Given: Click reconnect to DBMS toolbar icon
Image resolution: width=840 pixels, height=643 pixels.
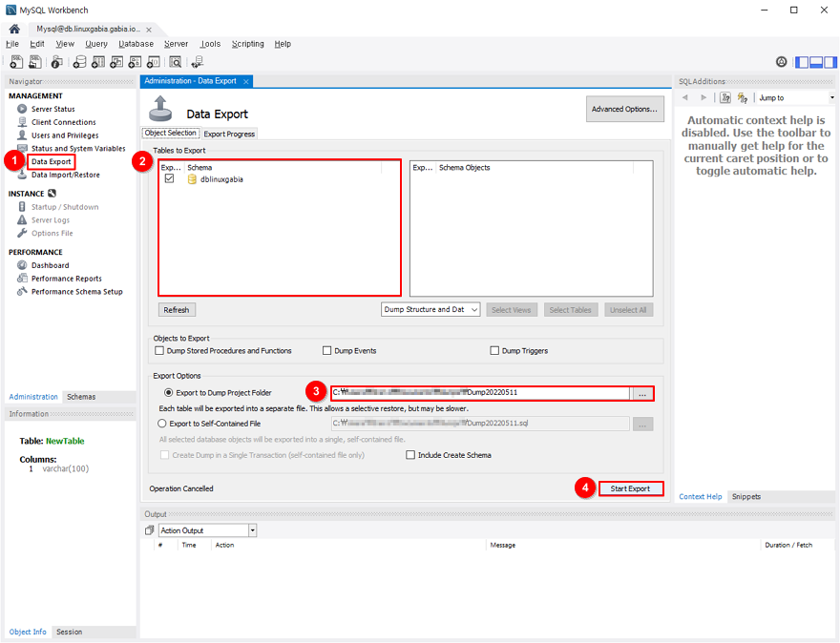Looking at the screenshot, I should coord(198,62).
